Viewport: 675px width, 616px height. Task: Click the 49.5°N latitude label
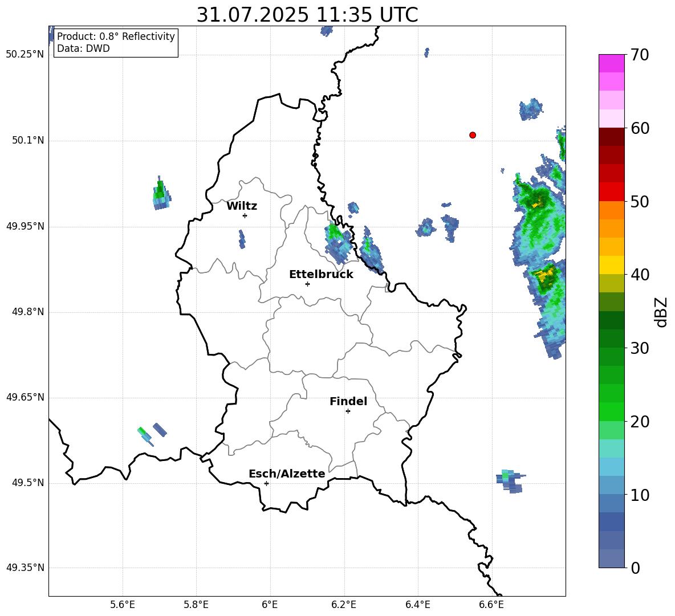(28, 483)
